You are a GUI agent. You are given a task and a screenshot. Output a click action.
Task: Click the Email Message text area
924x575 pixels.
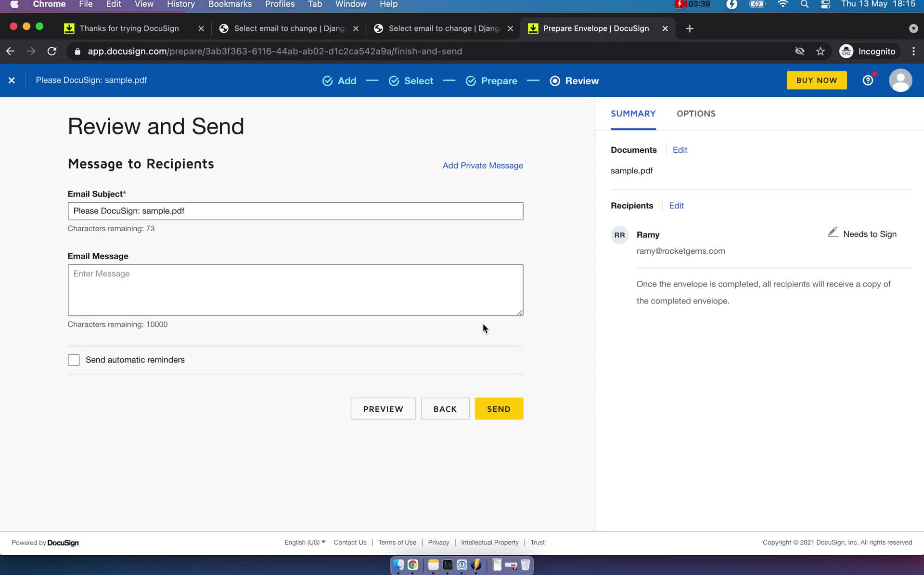tap(296, 289)
